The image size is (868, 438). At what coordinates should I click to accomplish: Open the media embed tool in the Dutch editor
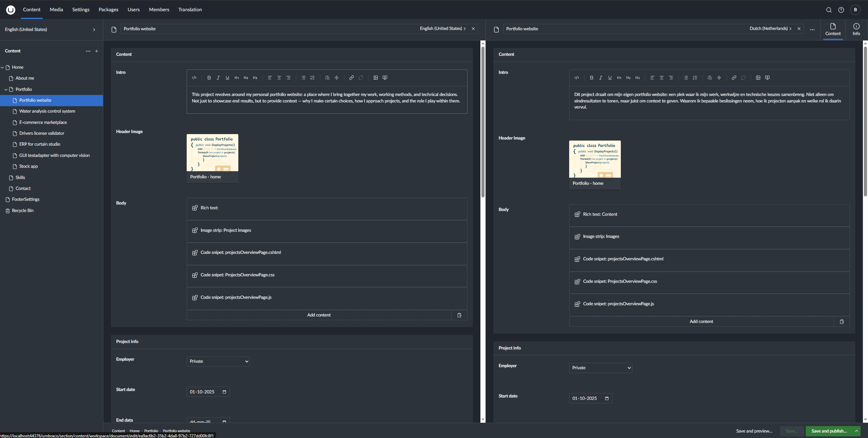point(767,78)
